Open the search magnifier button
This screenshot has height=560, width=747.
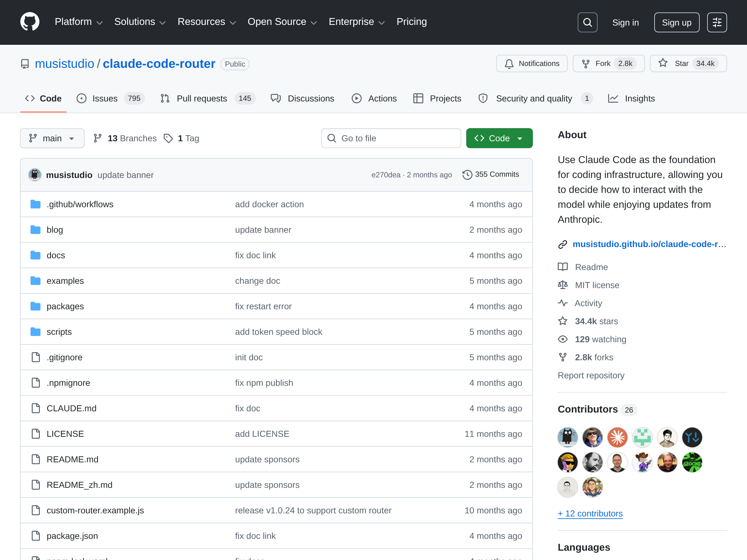[x=587, y=22]
